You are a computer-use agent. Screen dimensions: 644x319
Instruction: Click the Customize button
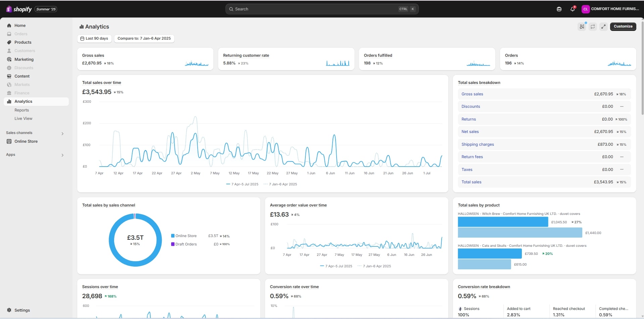(x=623, y=27)
